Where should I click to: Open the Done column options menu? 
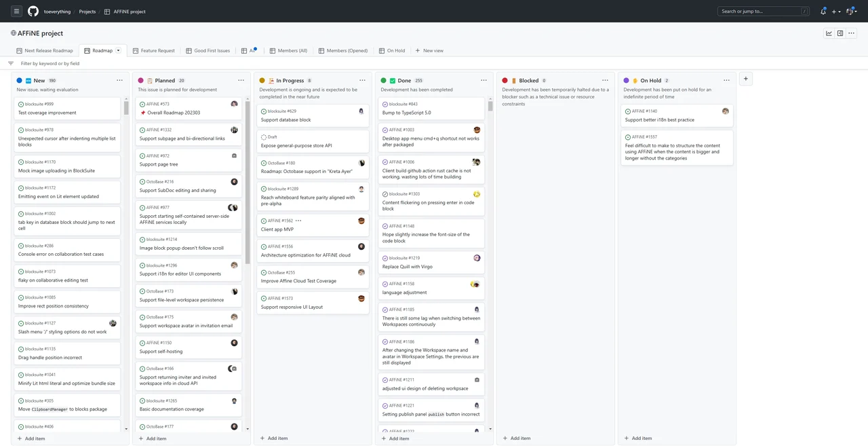click(484, 80)
